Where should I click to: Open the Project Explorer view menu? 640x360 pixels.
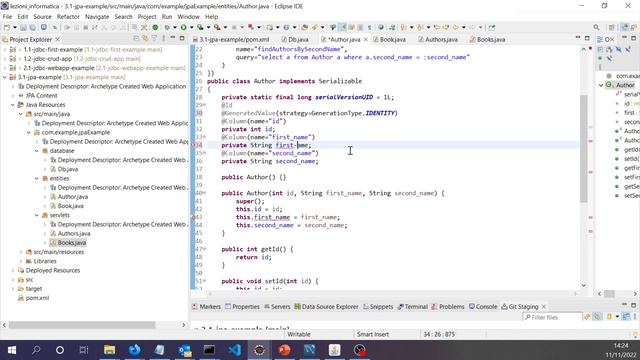(164, 38)
